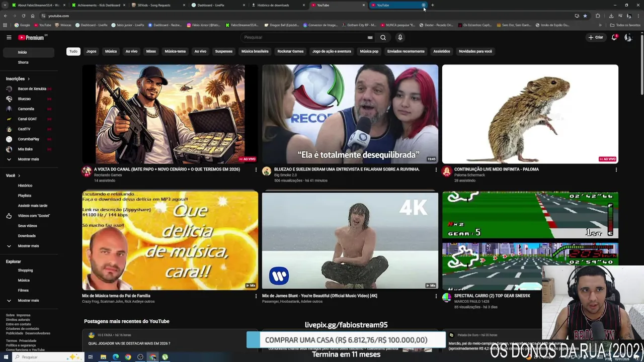644x362 pixels.
Task: Bookmark this page with star icon
Action: 585,16
